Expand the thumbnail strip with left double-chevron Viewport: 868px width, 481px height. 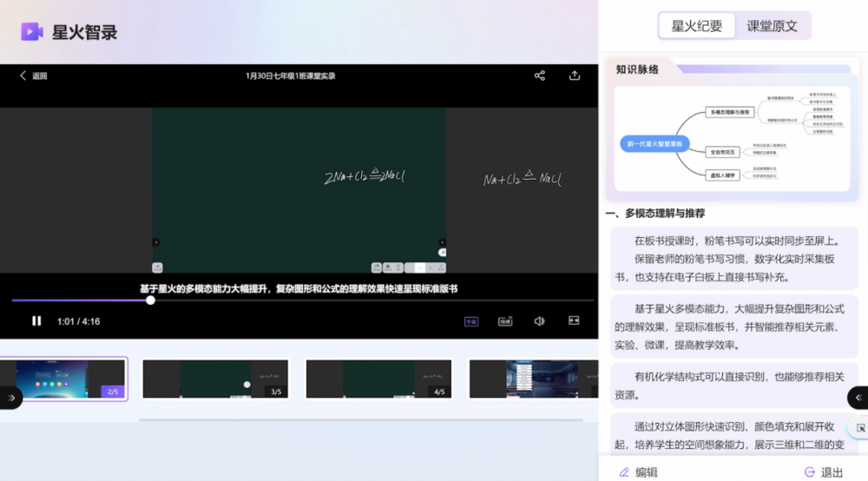click(11, 398)
